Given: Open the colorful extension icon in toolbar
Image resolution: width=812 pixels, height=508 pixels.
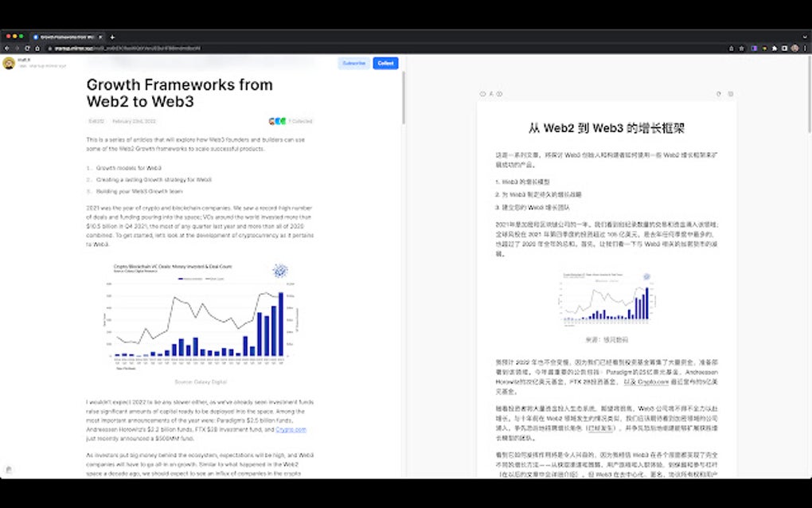Looking at the screenshot, I should coord(764,48).
